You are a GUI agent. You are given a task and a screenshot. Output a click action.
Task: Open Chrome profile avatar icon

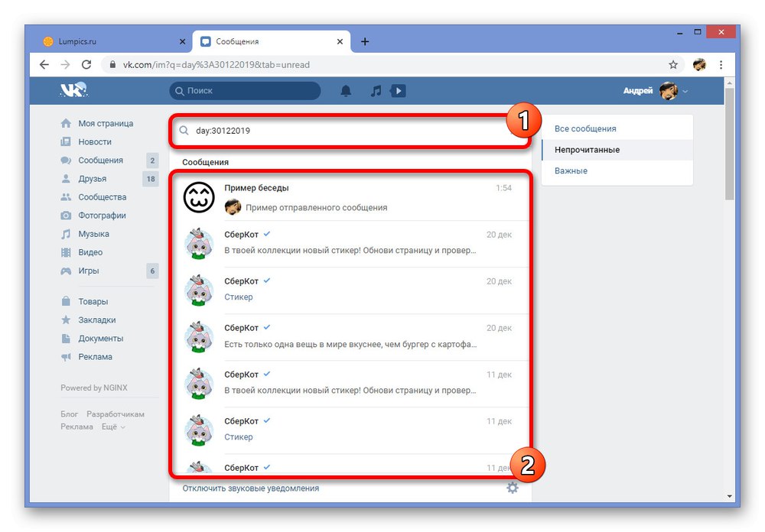(x=700, y=64)
